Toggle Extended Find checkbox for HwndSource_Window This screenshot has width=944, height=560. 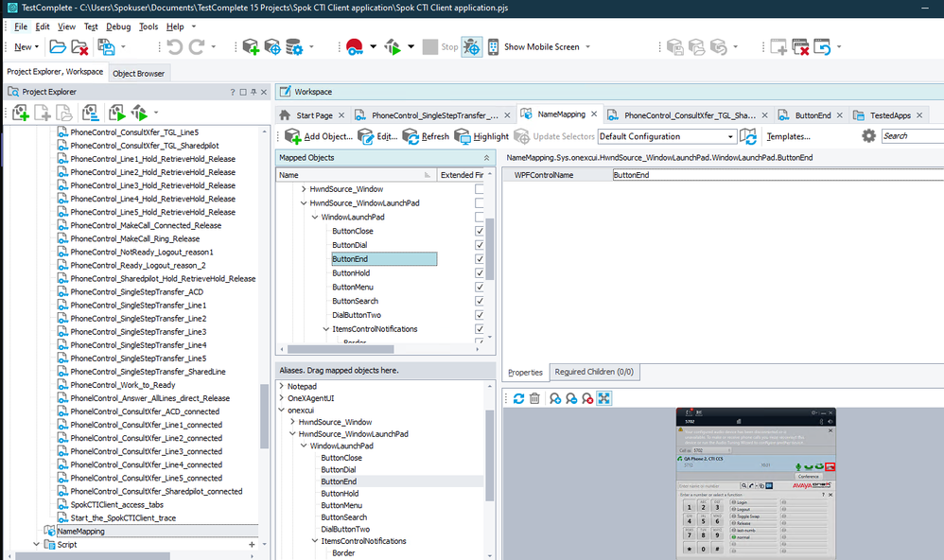coord(480,189)
